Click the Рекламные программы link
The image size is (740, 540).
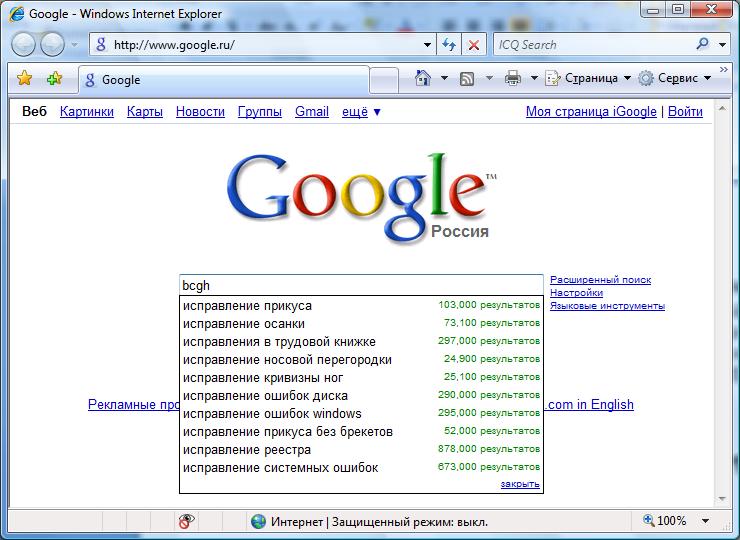[134, 405]
